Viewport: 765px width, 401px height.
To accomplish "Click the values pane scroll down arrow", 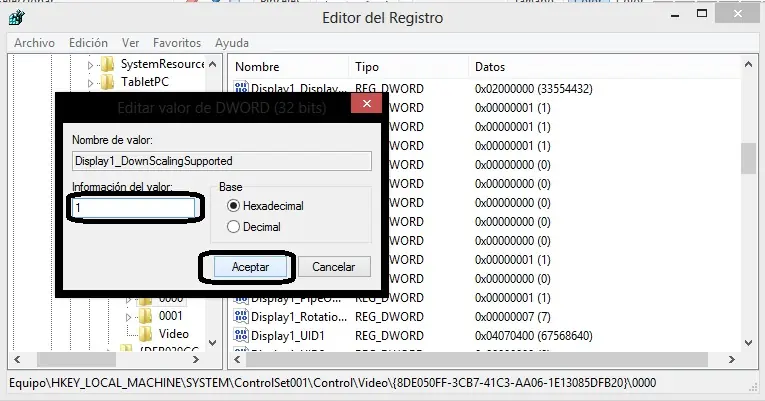I will point(748,343).
